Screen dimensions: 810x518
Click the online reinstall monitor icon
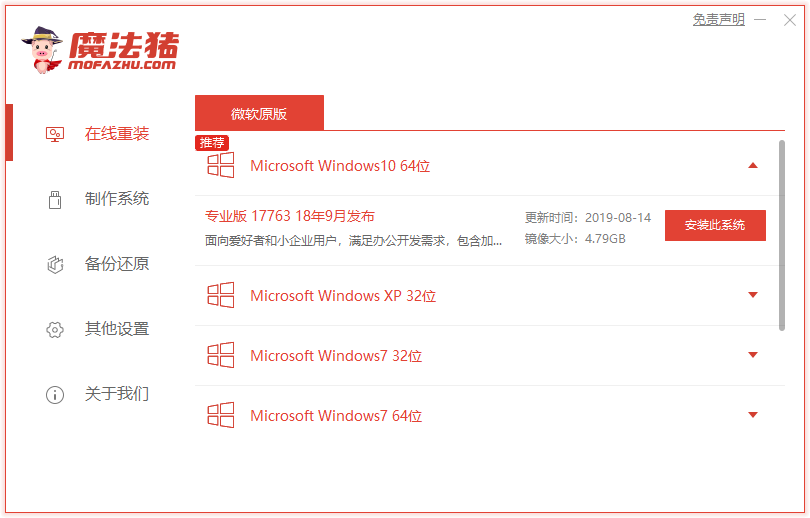click(x=55, y=134)
